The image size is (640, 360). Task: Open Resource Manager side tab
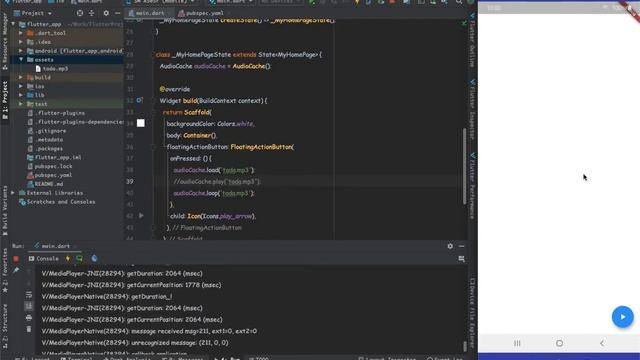4,41
